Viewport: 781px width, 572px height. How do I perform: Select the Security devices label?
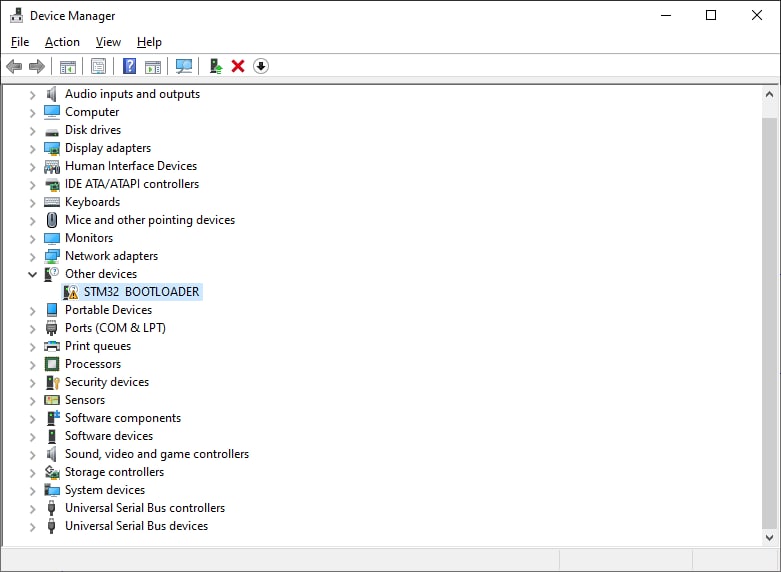(107, 382)
